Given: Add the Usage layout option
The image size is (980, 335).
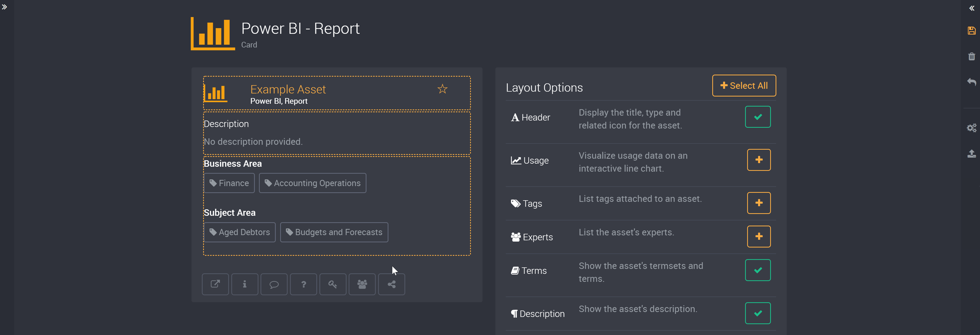Looking at the screenshot, I should coord(759,160).
